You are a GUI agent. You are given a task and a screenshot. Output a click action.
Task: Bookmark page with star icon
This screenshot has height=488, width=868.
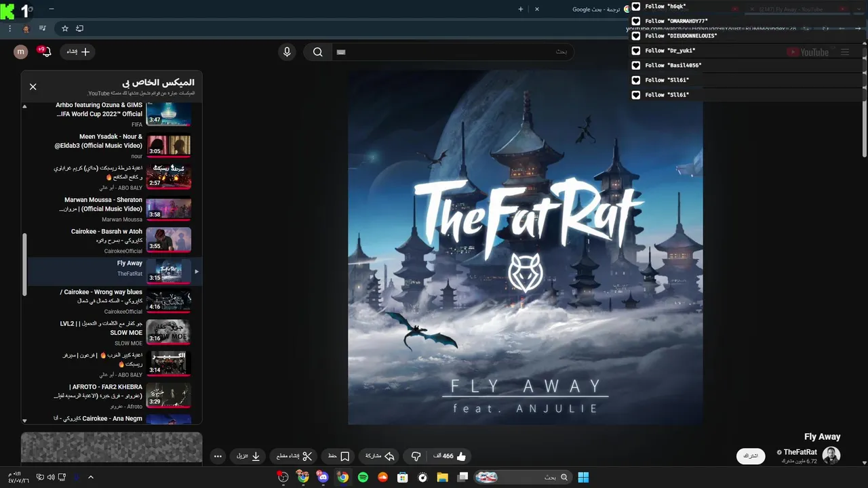coord(65,28)
